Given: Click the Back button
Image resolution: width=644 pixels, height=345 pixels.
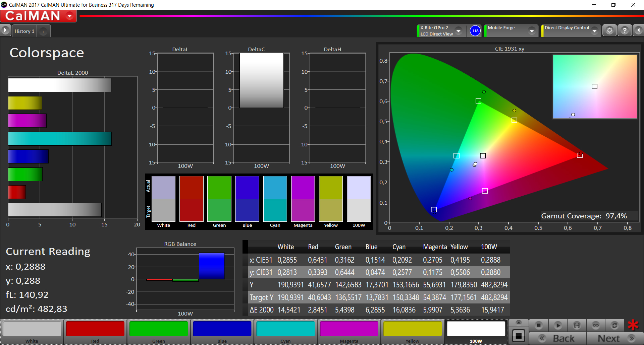Looking at the screenshot, I should coord(557,338).
